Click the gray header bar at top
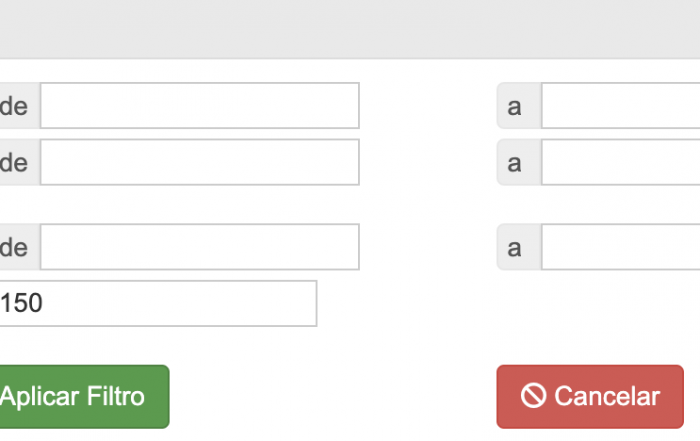 pyautogui.click(x=350, y=29)
